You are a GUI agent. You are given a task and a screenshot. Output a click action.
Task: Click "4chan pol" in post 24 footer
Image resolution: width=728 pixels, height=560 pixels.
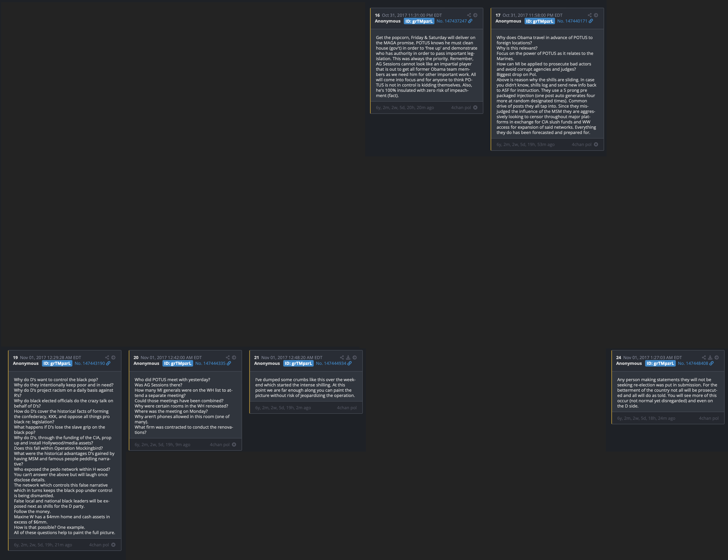coord(709,418)
